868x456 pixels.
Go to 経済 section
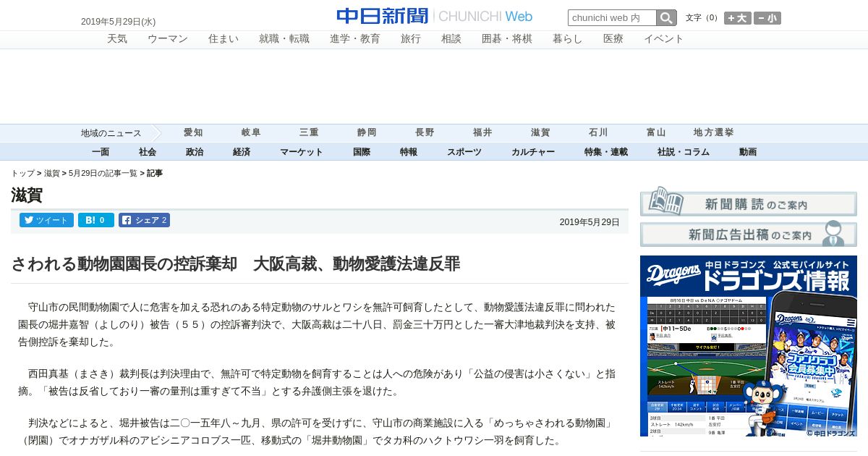[x=242, y=152]
